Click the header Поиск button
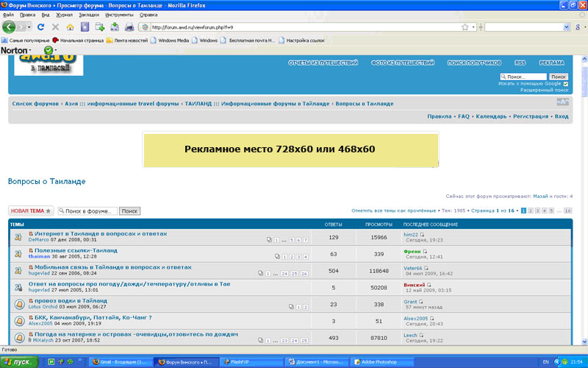The image size is (588, 368). 559,77
